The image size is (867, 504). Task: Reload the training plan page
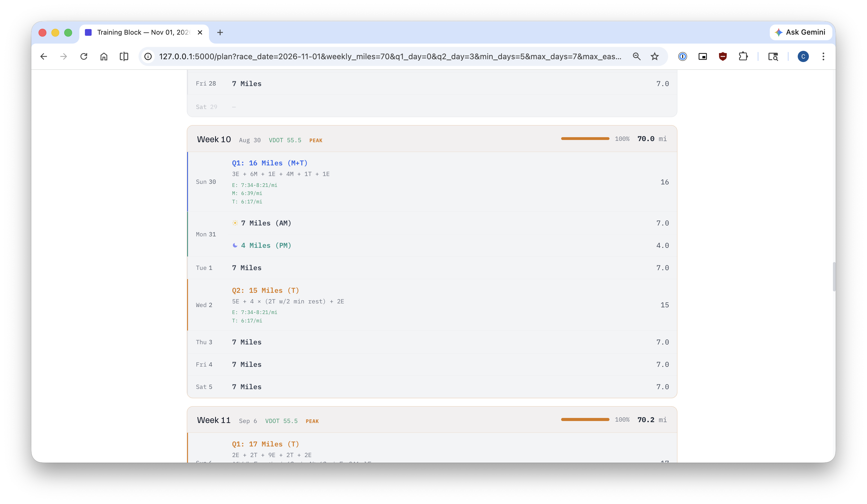point(84,56)
